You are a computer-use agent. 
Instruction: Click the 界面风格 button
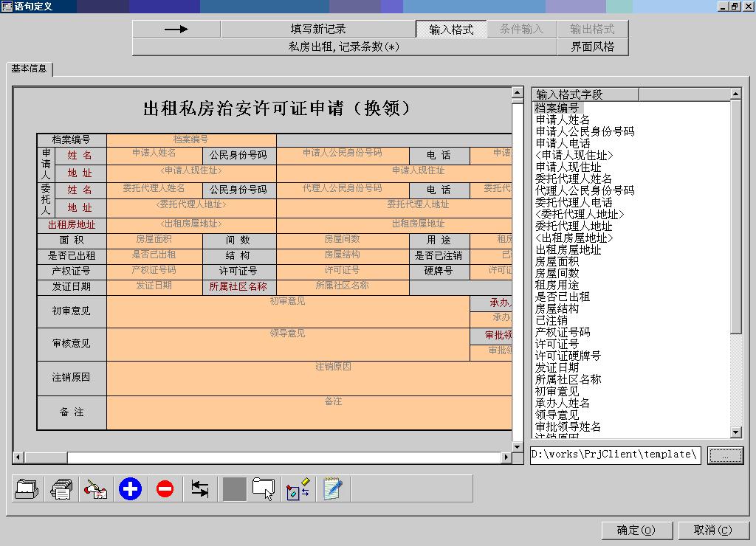pos(592,46)
